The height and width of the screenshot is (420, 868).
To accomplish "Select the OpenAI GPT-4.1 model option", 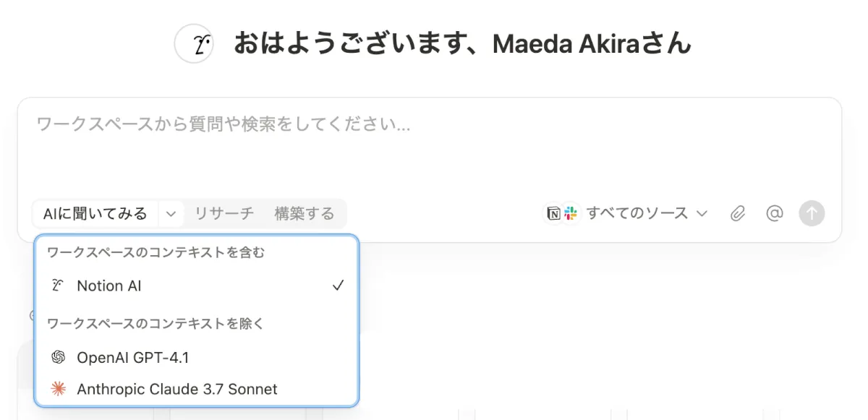I will coord(132,357).
